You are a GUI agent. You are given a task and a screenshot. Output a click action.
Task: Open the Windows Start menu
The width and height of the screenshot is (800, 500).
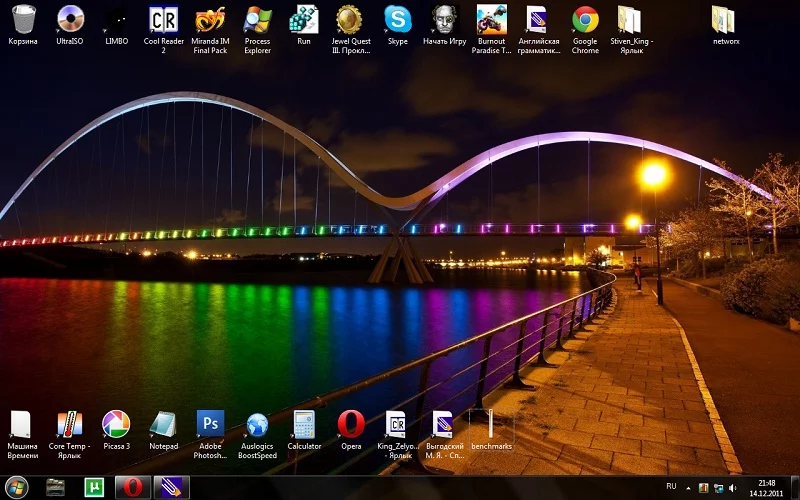click(16, 487)
